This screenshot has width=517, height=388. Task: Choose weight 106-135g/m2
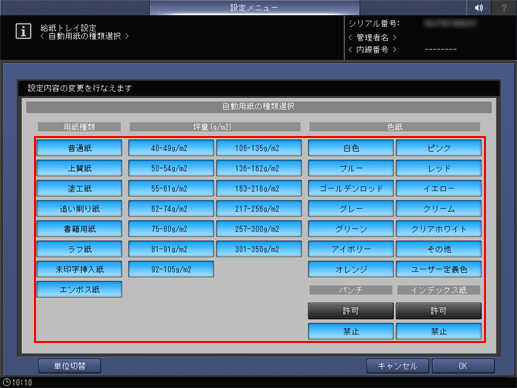pos(259,148)
